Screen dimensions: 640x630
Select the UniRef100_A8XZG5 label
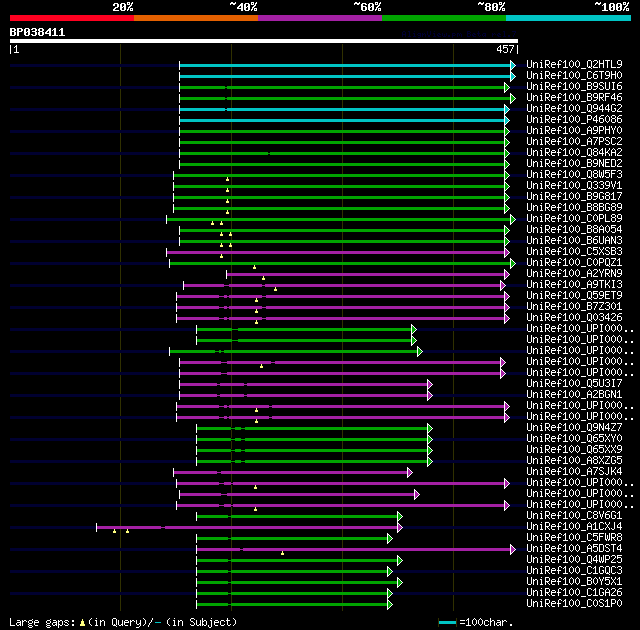[574, 461]
